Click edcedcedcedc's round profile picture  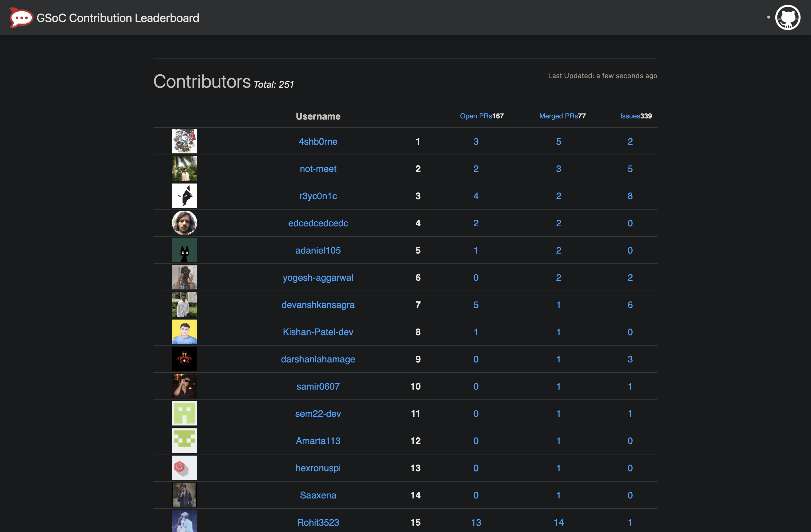pyautogui.click(x=184, y=223)
